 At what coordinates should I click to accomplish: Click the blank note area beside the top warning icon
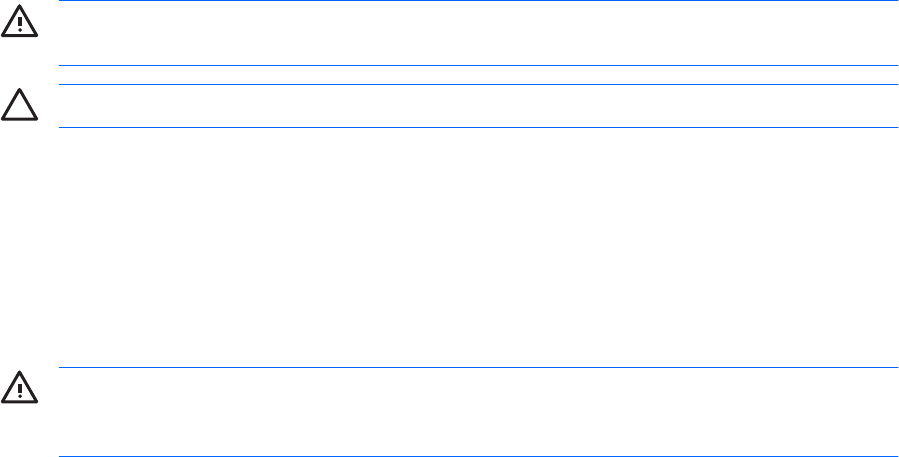click(478, 33)
